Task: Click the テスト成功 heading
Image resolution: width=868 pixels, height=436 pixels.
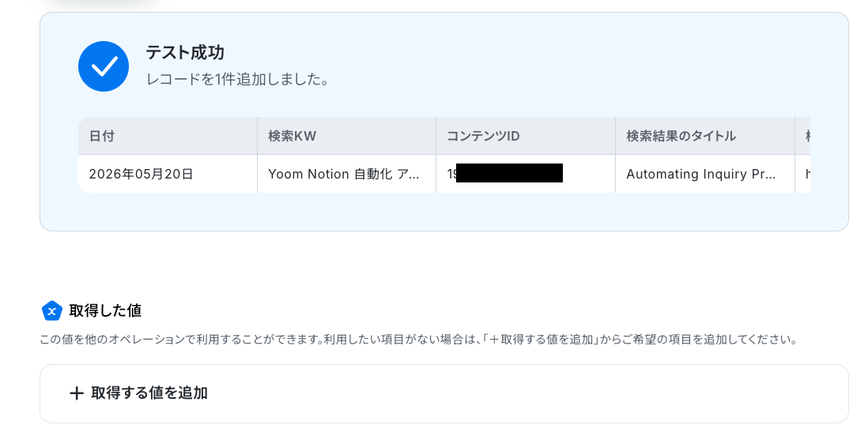Action: point(185,53)
